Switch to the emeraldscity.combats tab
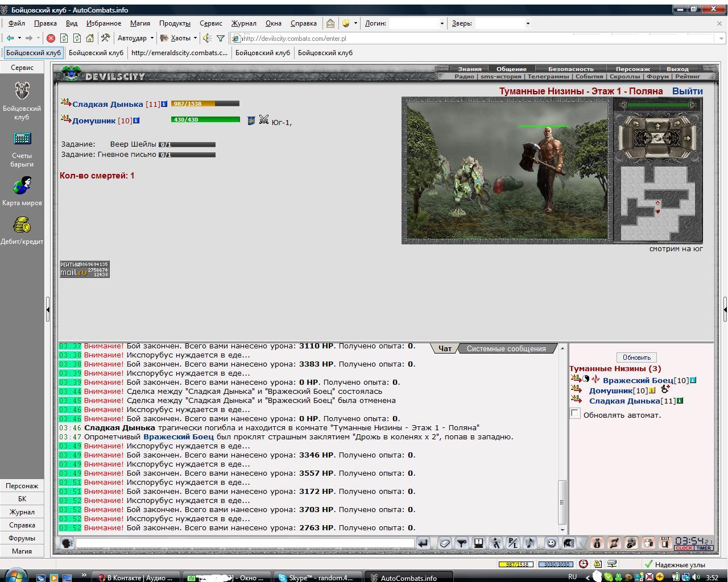This screenshot has height=582, width=728. (179, 53)
